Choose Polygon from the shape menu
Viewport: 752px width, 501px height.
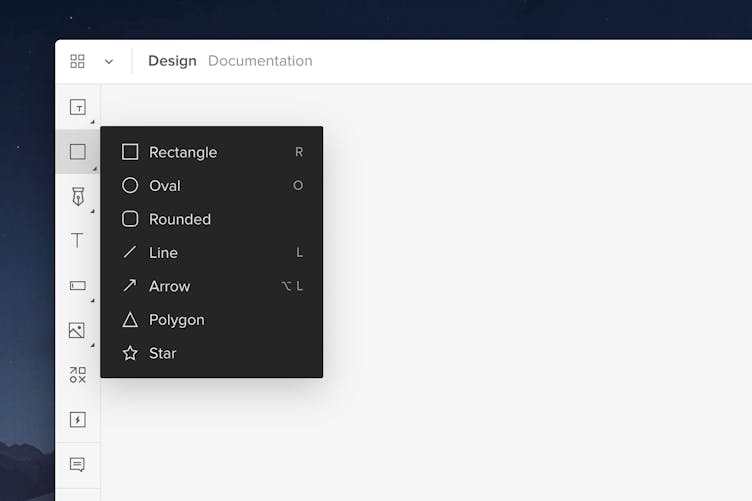click(212, 320)
